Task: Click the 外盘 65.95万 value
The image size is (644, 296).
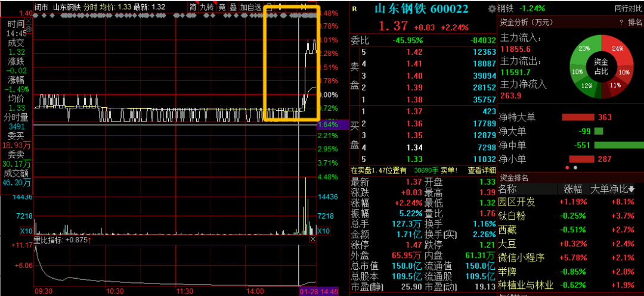Action: point(407,256)
